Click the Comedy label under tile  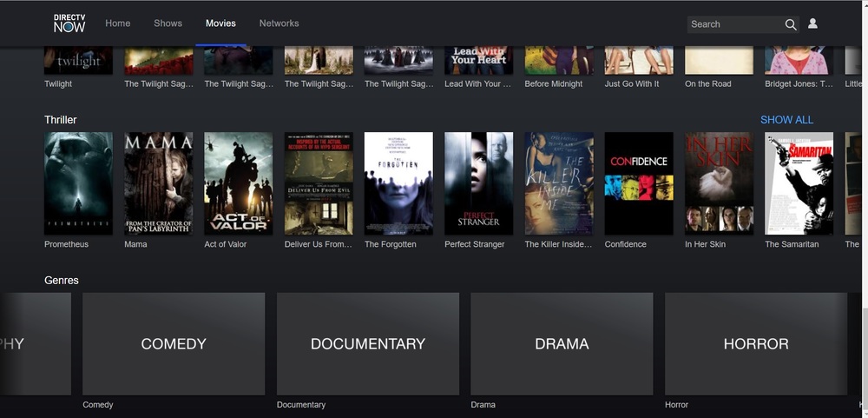pos(98,405)
